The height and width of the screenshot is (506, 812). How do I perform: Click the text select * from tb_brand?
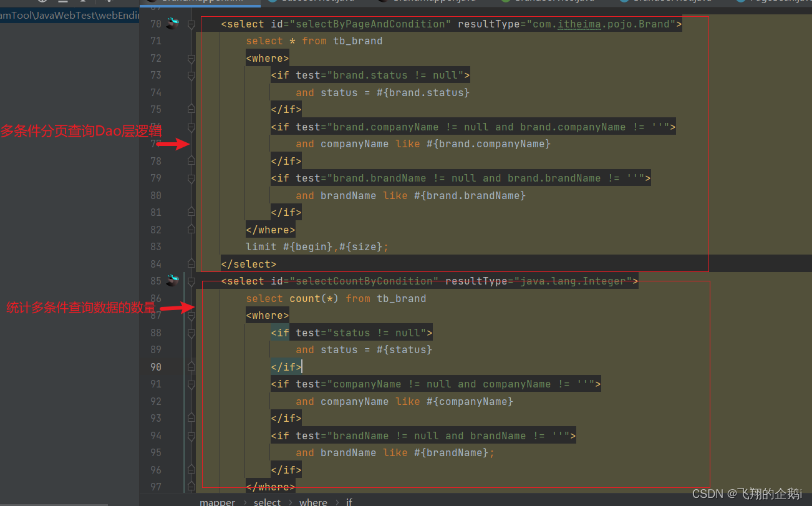[314, 41]
